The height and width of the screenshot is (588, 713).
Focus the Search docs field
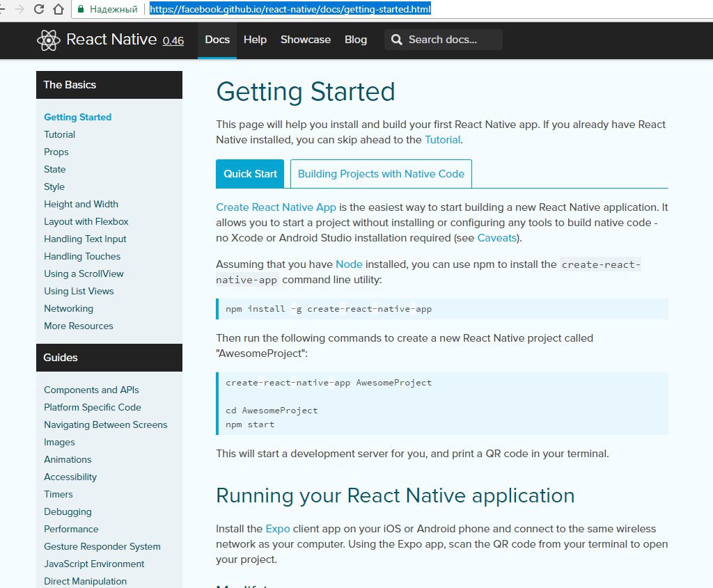pyautogui.click(x=444, y=40)
